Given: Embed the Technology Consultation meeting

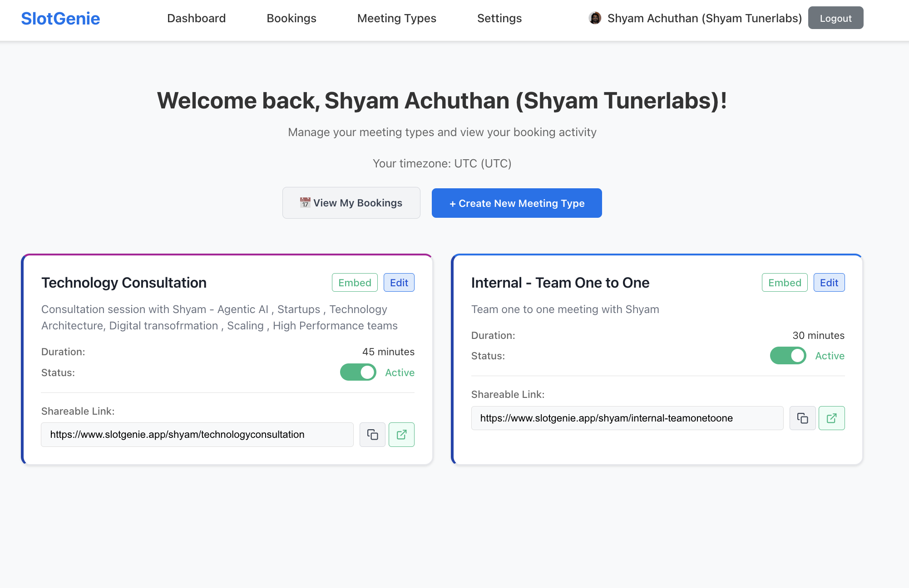Looking at the screenshot, I should point(355,283).
